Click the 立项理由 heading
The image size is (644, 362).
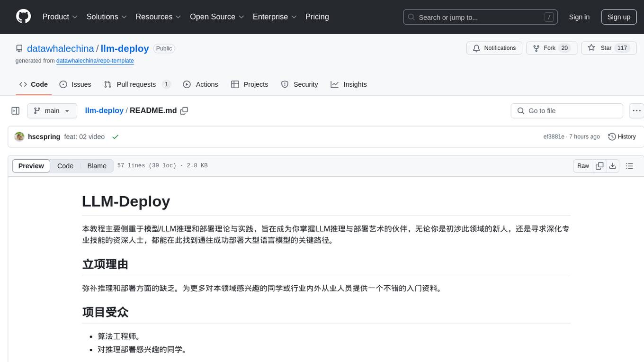pyautogui.click(x=105, y=264)
